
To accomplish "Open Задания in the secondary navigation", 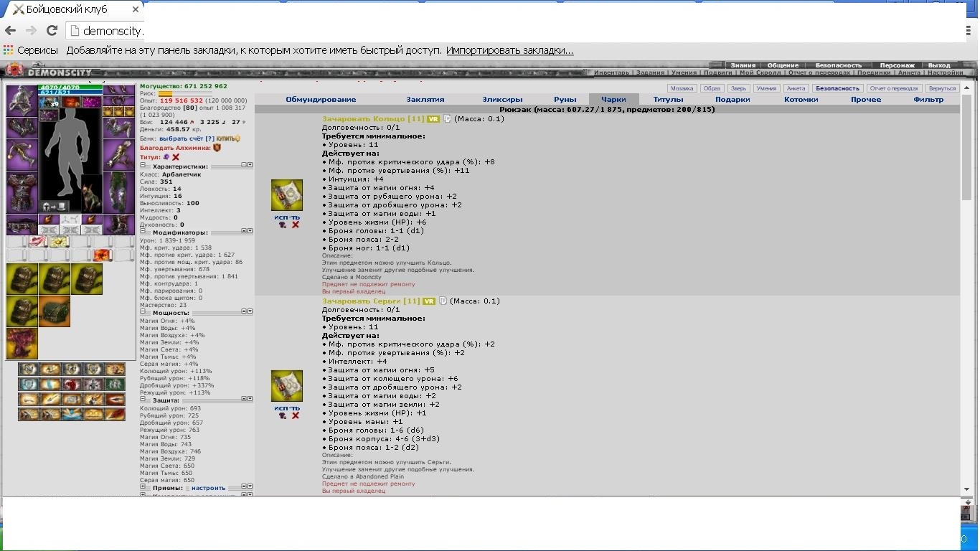I will pos(650,72).
